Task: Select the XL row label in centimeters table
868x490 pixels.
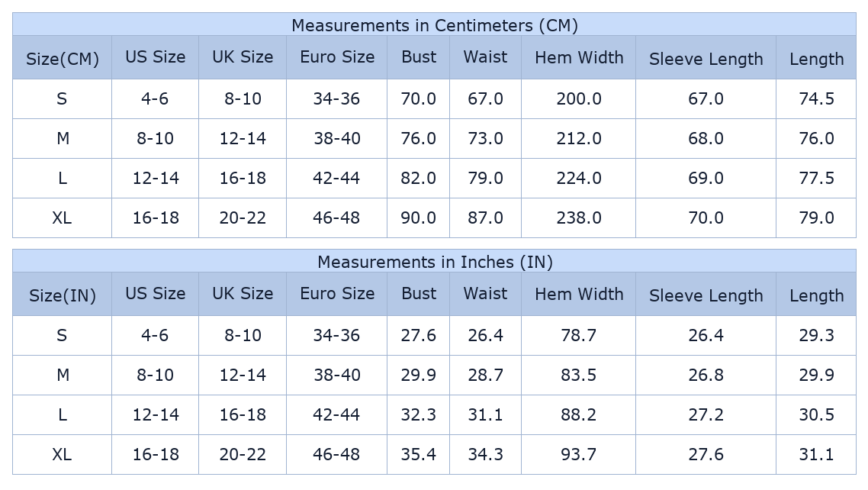Action: (x=62, y=218)
